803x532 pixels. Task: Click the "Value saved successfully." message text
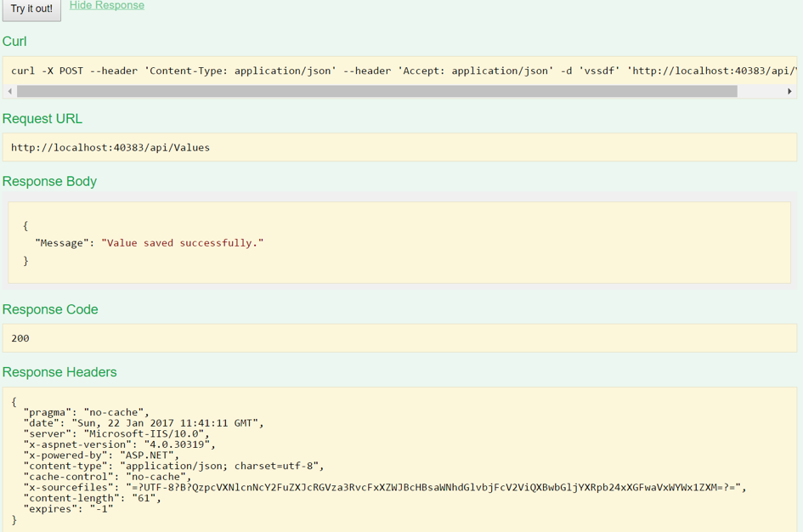182,243
